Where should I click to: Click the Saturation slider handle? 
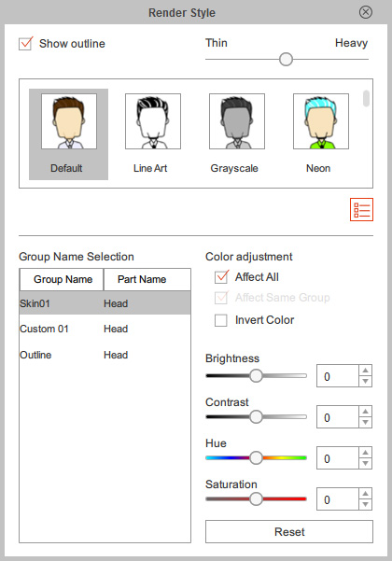tap(256, 498)
